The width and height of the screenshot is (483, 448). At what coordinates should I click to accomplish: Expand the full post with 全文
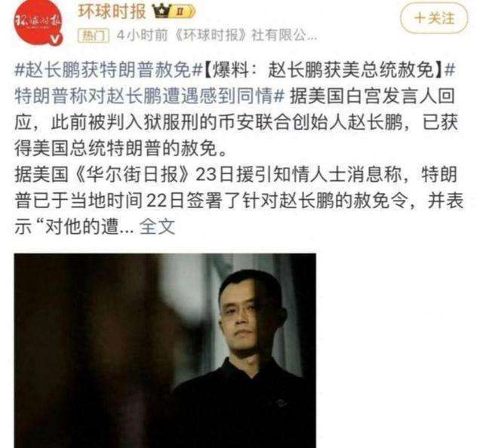[x=158, y=227]
